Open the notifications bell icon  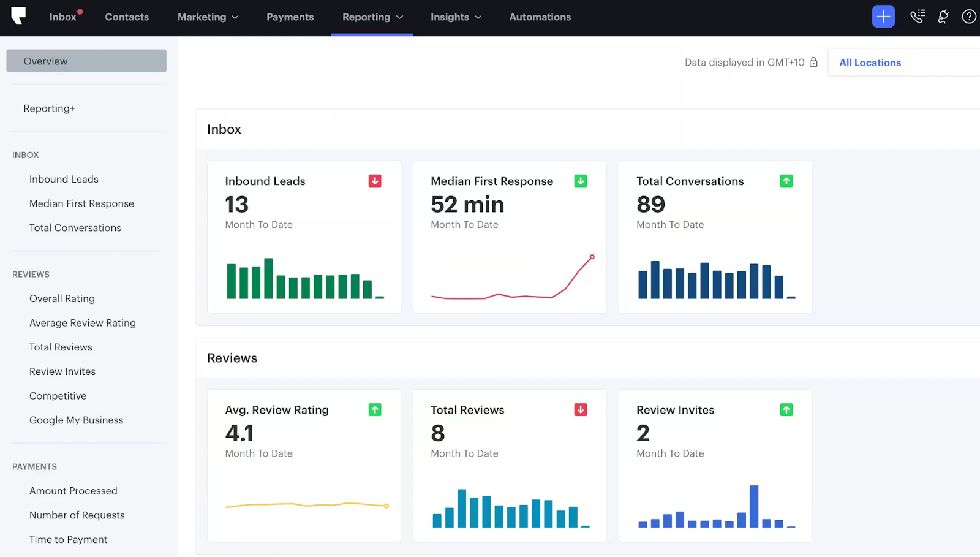point(943,17)
